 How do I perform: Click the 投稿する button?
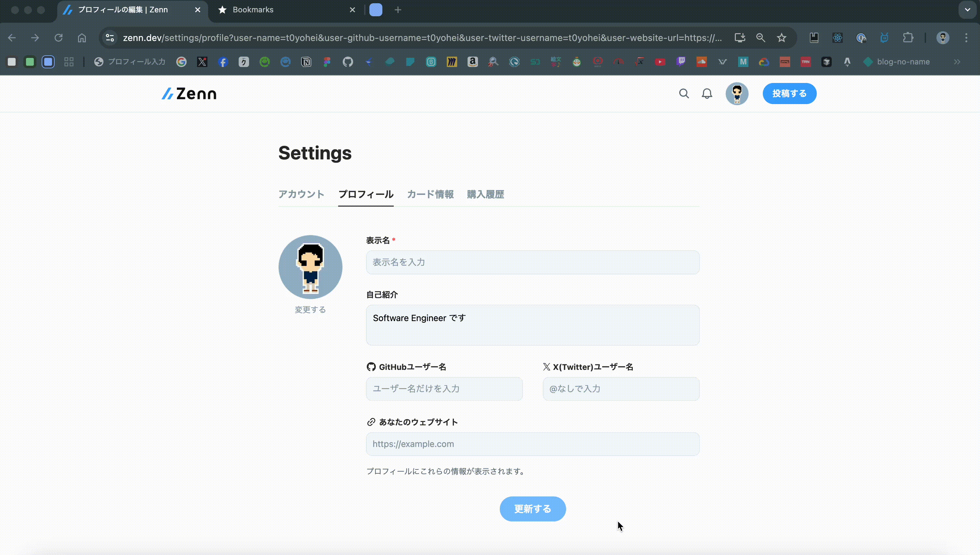pyautogui.click(x=789, y=93)
